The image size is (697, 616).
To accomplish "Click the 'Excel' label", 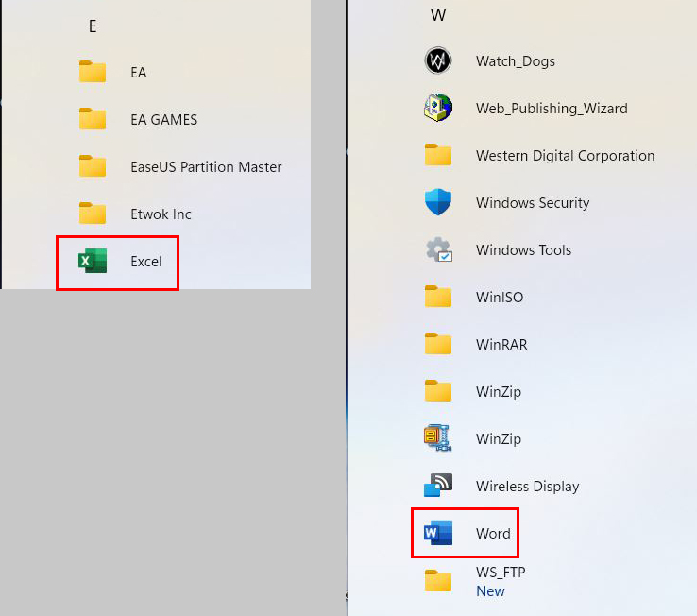I will [x=145, y=262].
